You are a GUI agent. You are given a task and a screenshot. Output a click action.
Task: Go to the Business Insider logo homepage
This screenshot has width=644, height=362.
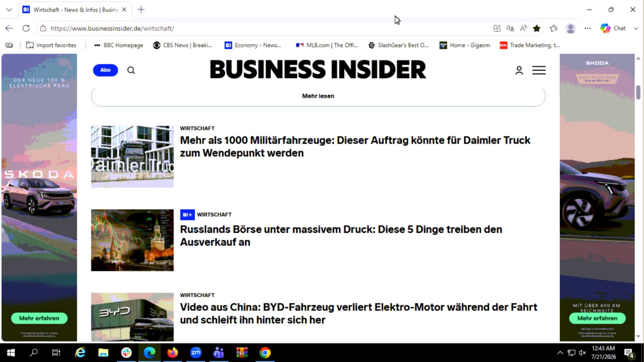pyautogui.click(x=318, y=69)
